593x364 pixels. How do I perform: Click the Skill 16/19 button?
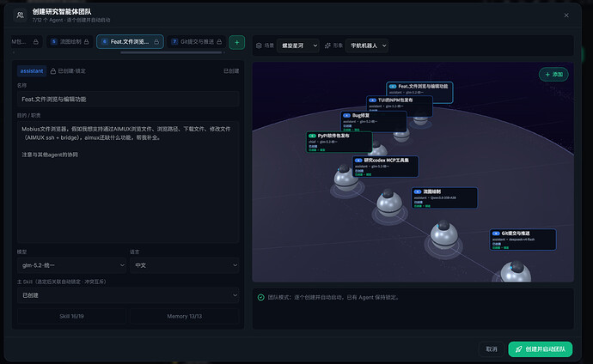[x=71, y=316]
